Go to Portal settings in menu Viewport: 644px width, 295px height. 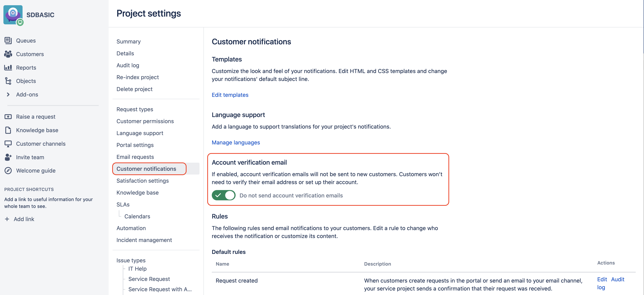135,145
